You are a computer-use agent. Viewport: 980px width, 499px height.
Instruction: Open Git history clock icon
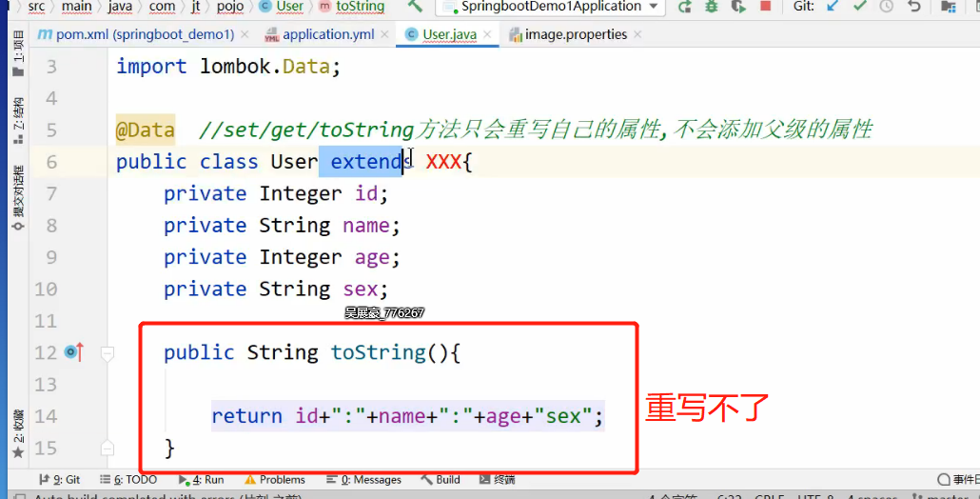point(886,7)
